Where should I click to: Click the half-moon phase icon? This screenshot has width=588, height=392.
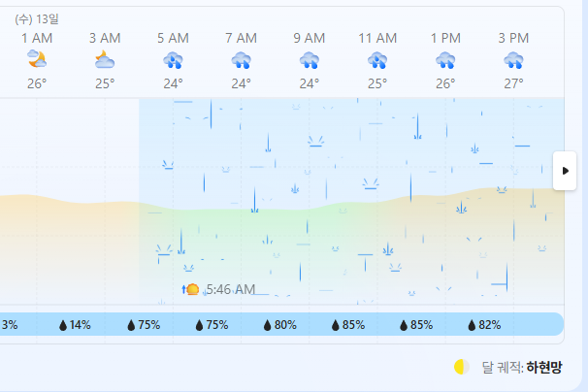pyautogui.click(x=462, y=367)
